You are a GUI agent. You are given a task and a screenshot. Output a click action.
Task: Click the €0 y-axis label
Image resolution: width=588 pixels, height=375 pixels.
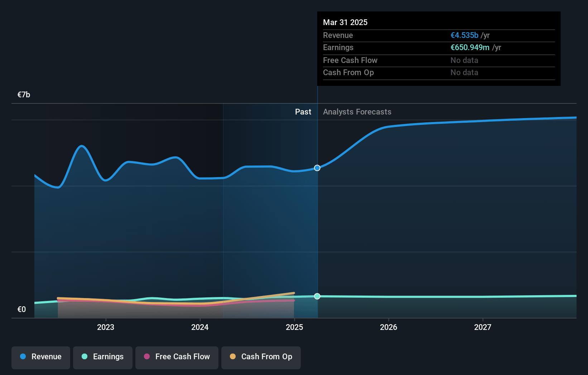click(x=21, y=309)
